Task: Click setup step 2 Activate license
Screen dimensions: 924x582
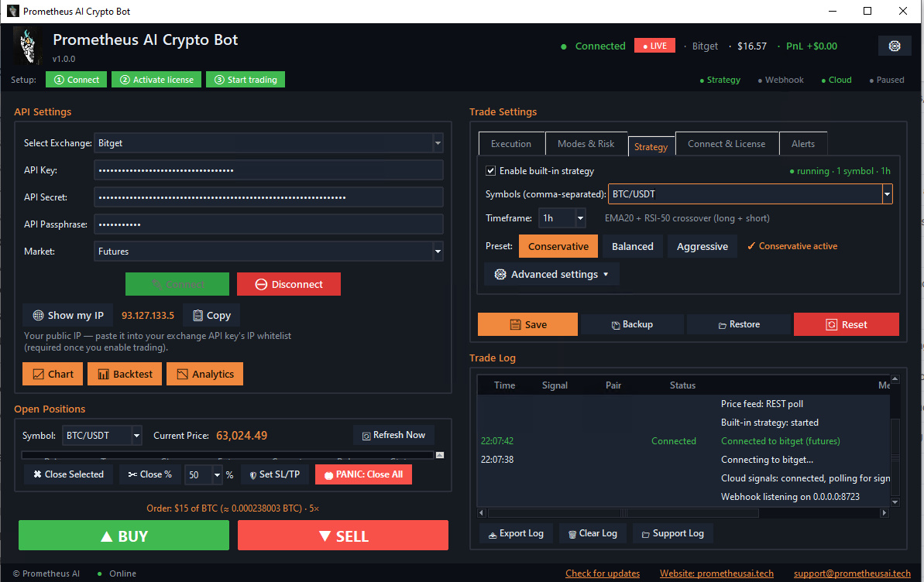Action: click(156, 80)
